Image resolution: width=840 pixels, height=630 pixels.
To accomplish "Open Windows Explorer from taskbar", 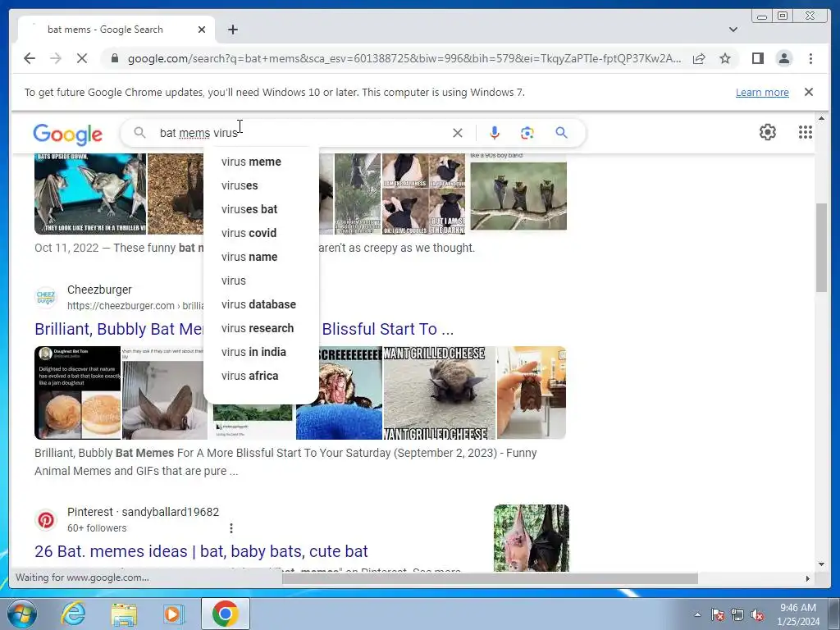I will click(x=124, y=614).
